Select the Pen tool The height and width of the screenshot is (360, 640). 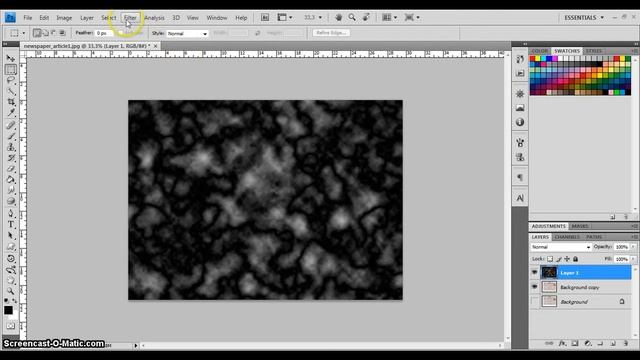click(11, 213)
